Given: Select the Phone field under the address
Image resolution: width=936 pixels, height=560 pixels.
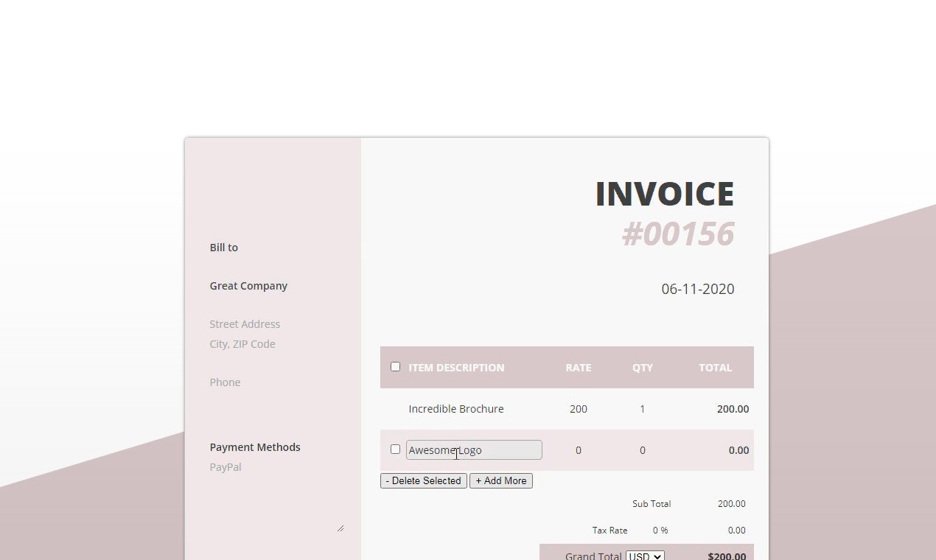Looking at the screenshot, I should [225, 382].
